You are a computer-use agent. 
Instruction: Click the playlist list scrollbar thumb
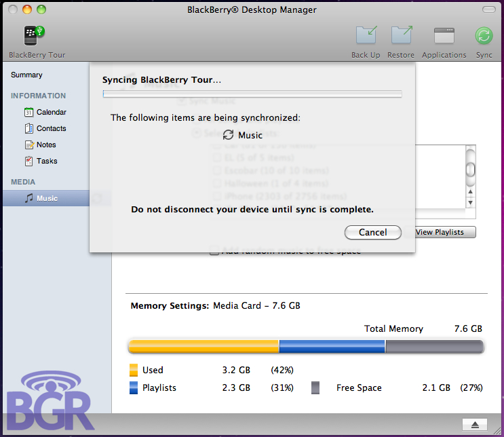[x=470, y=170]
